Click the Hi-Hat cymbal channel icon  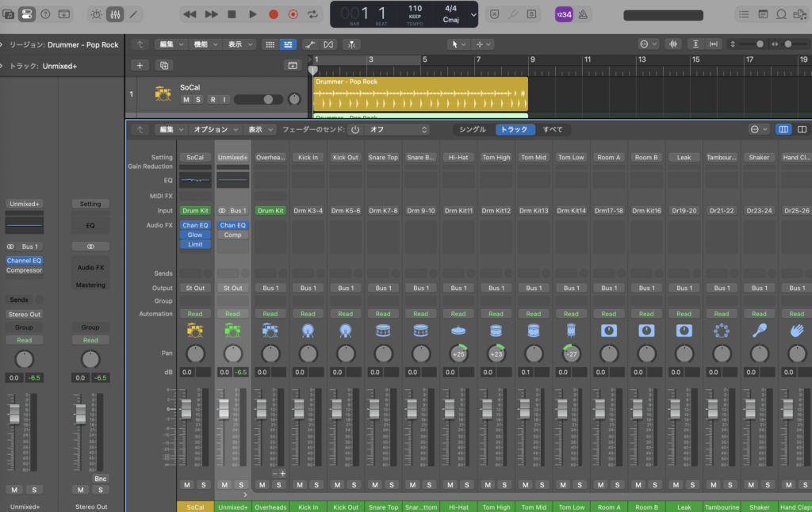458,331
